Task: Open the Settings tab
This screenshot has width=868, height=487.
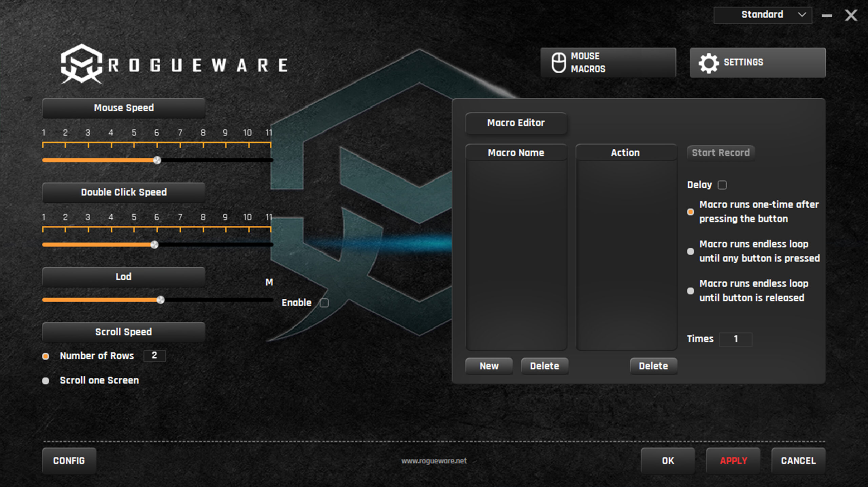Action: click(x=758, y=62)
